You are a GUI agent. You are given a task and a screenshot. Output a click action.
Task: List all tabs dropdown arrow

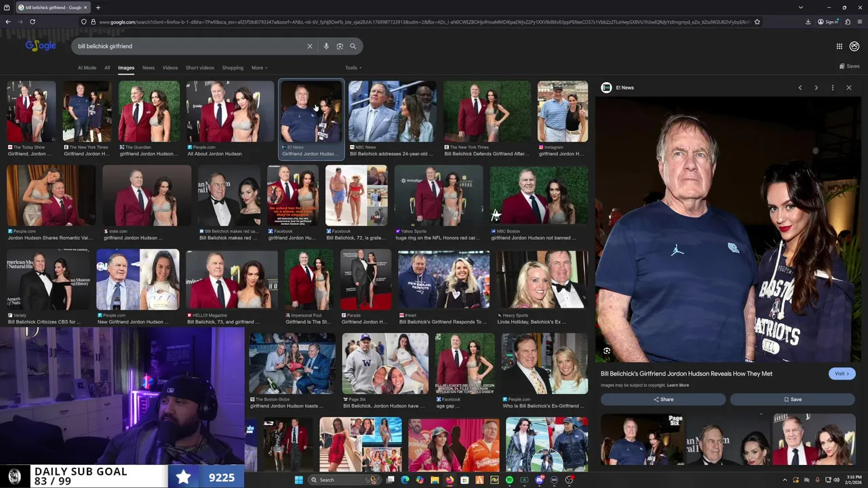pyautogui.click(x=801, y=7)
